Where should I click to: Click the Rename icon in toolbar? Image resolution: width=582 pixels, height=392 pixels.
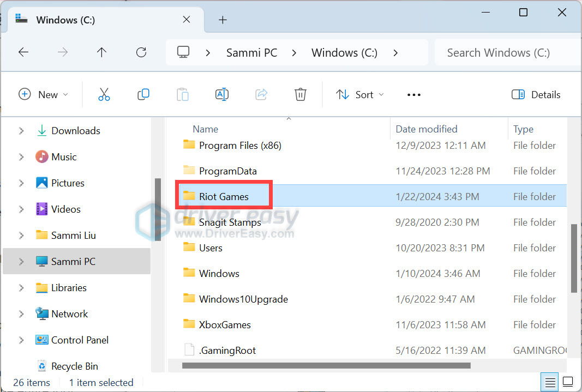tap(222, 94)
